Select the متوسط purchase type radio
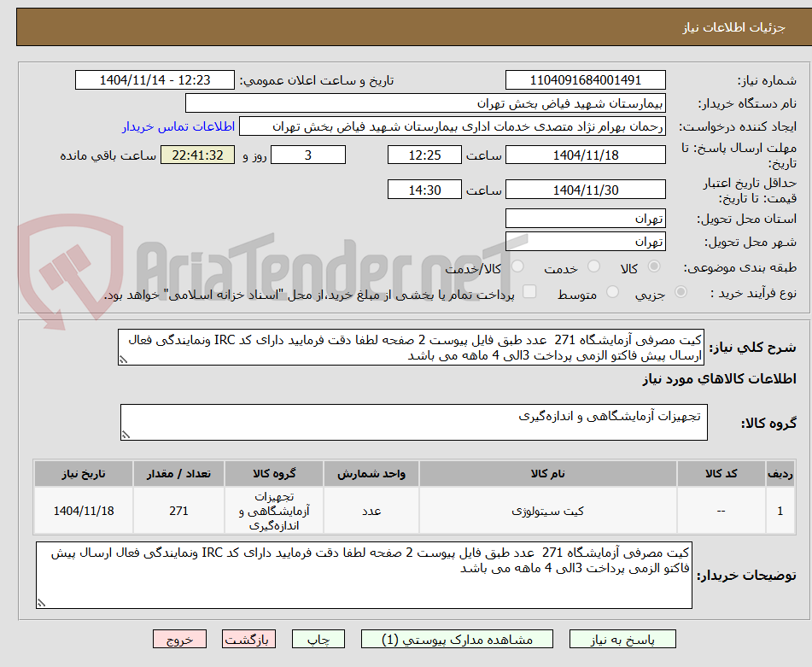 [x=612, y=292]
